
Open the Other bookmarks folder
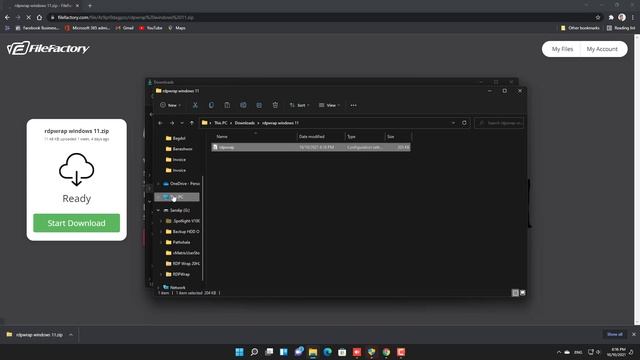click(x=580, y=28)
